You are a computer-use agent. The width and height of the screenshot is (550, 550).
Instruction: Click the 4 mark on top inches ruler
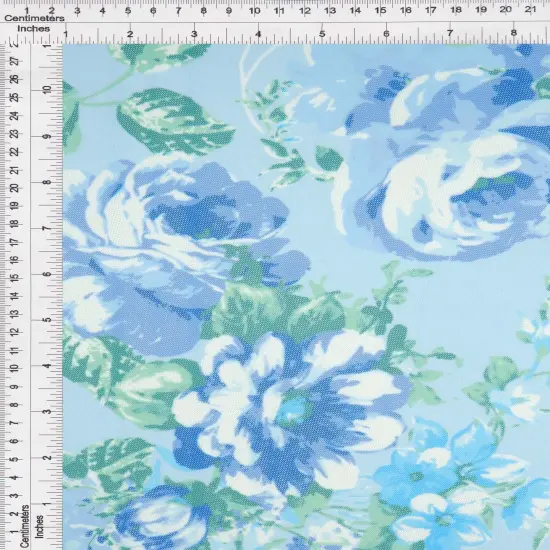pyautogui.click(x=258, y=34)
